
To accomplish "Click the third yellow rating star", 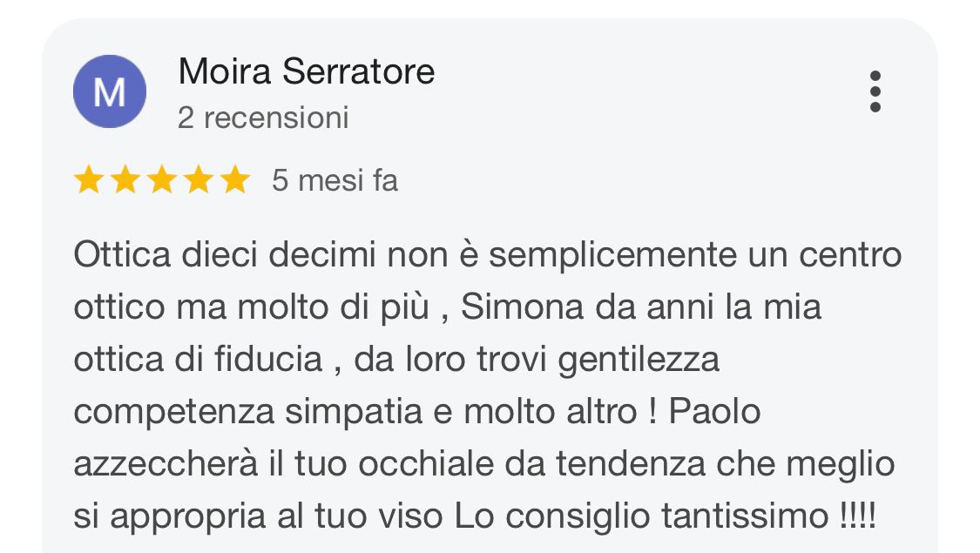I will tap(161, 180).
